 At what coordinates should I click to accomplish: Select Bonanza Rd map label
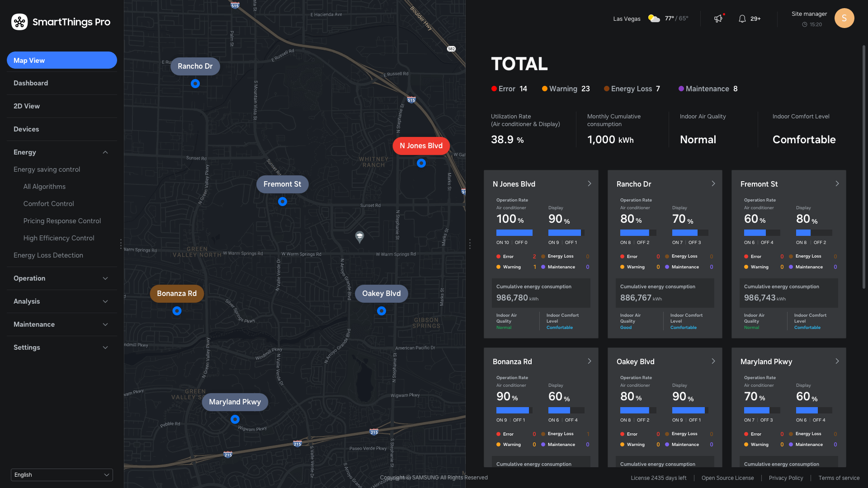pos(177,293)
